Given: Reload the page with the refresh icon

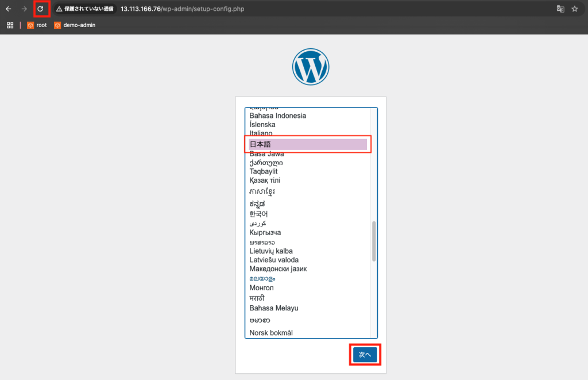Looking at the screenshot, I should (x=41, y=9).
